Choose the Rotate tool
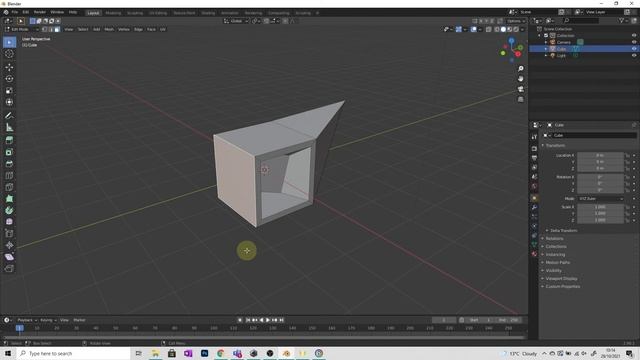The height and width of the screenshot is (360, 640). (x=9, y=79)
